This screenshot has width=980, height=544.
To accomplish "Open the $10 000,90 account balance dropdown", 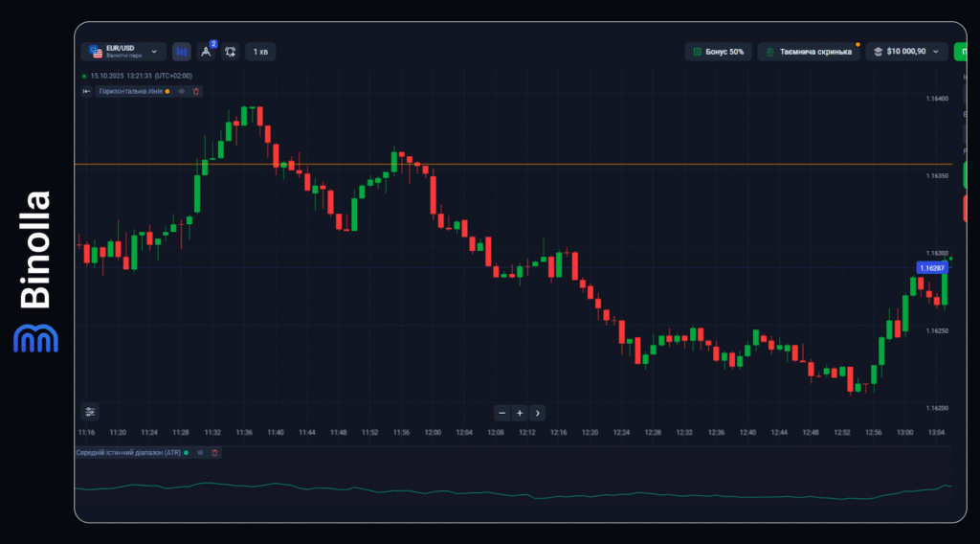I will (x=906, y=52).
